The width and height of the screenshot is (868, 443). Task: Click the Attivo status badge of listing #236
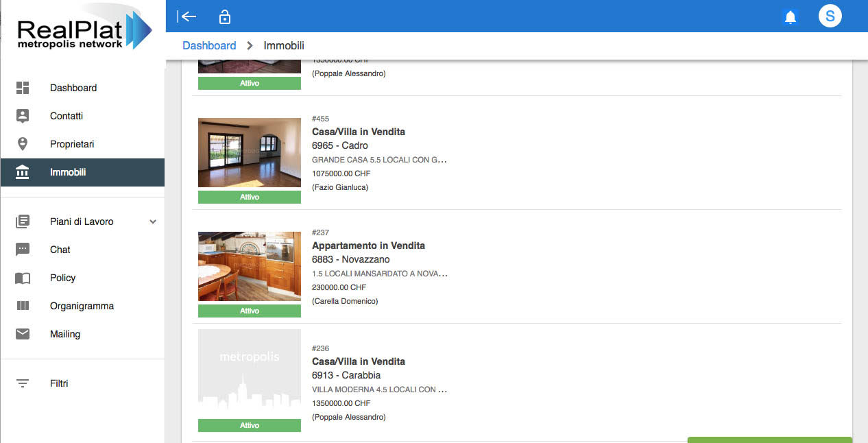pyautogui.click(x=250, y=425)
